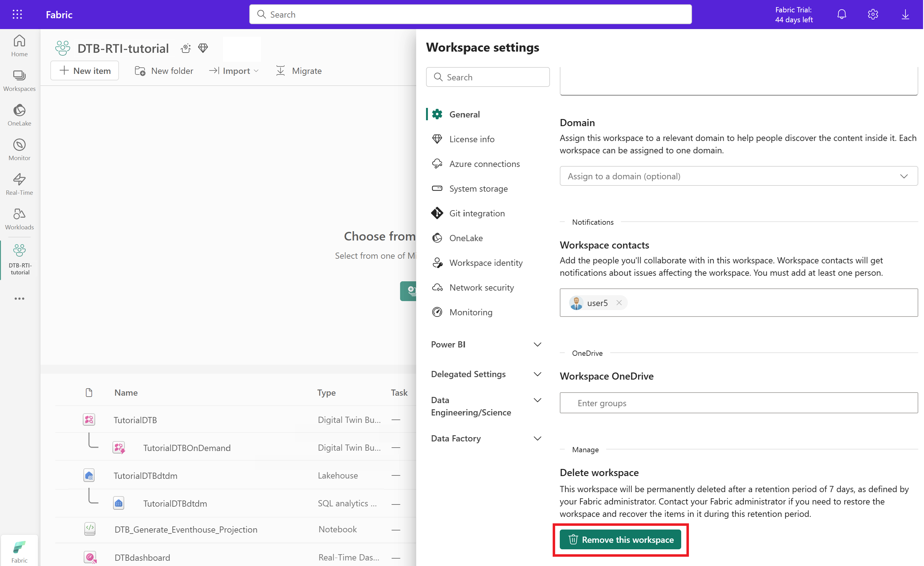Click the Fabric Trial 44 days left status
Viewport: 924px width, 566px height.
coord(794,15)
